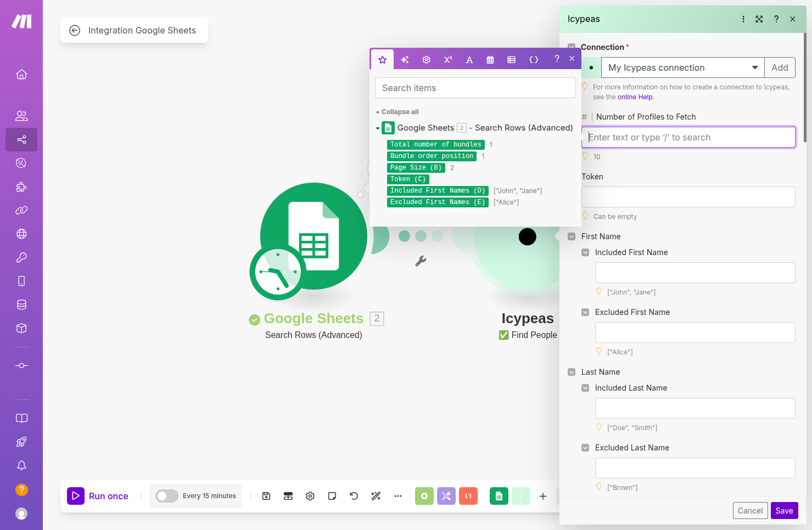
Task: Toggle the Last Name checkbox
Action: click(572, 372)
